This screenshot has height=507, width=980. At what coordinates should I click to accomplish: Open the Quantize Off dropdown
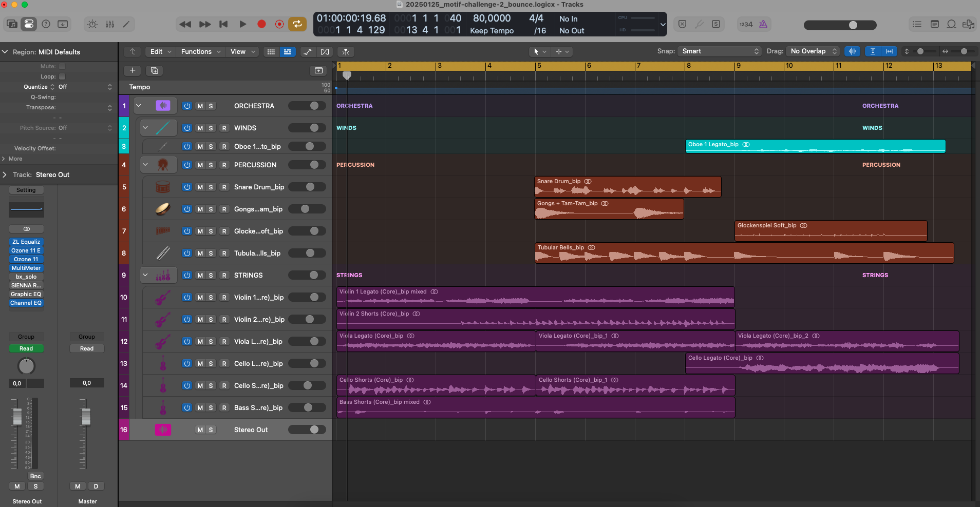(x=84, y=87)
